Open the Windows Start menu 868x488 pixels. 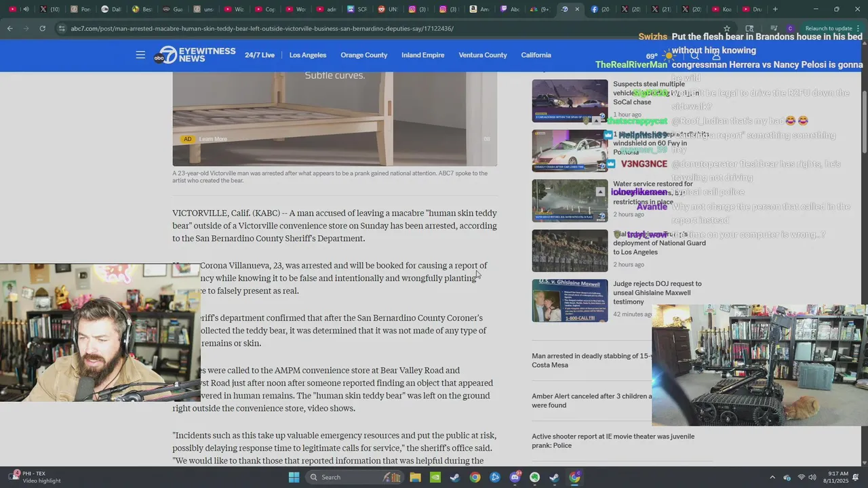coord(294,477)
